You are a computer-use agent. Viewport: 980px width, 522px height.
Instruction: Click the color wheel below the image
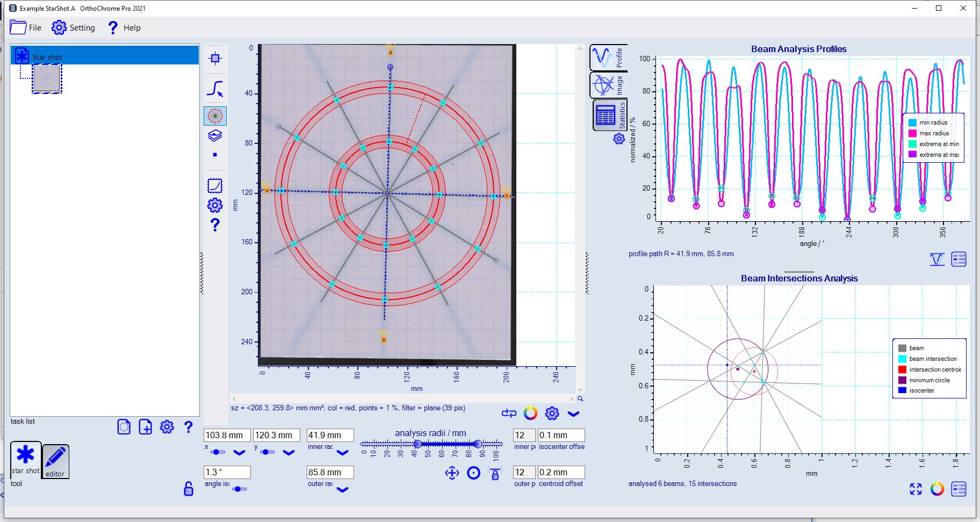point(530,413)
